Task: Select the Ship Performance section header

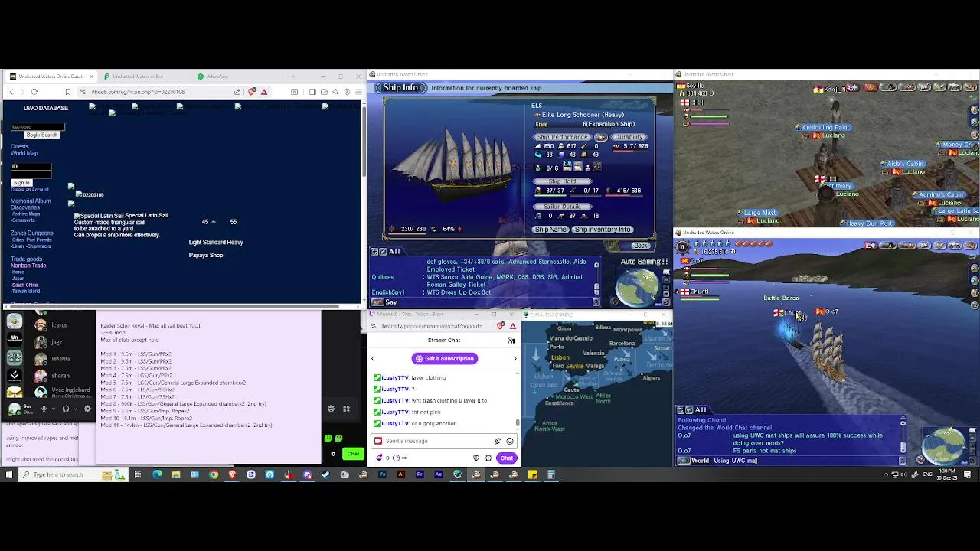Action: 562,137
